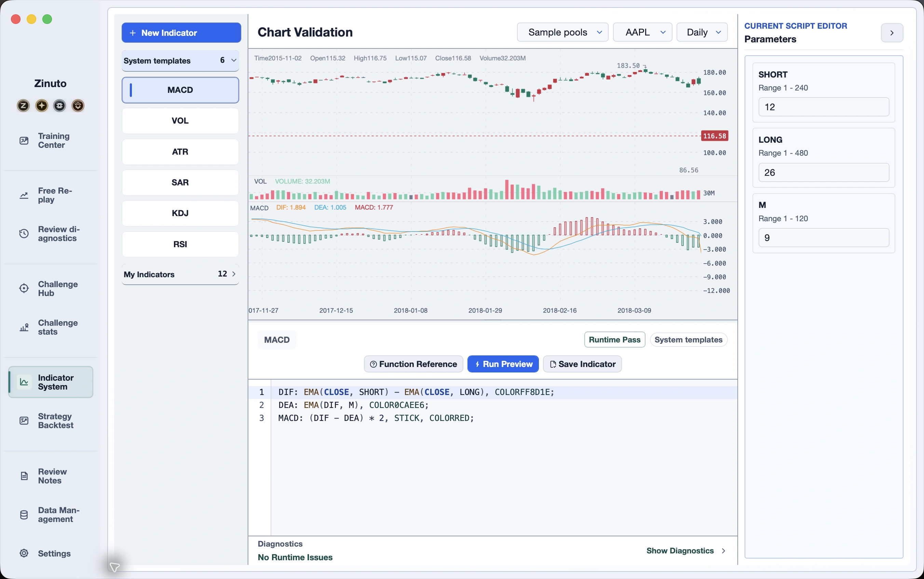Open the Data Management database icon
This screenshot has width=924, height=579.
[24, 515]
